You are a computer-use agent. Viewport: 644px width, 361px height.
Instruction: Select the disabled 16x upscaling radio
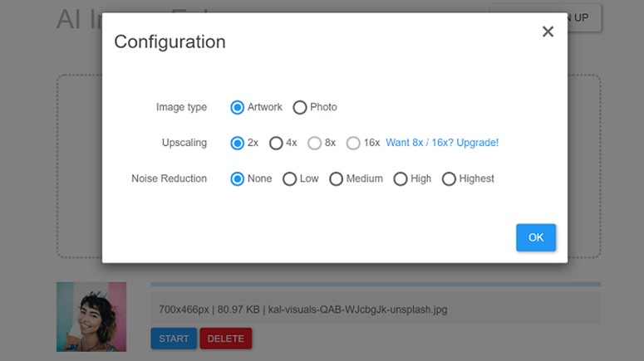click(353, 143)
